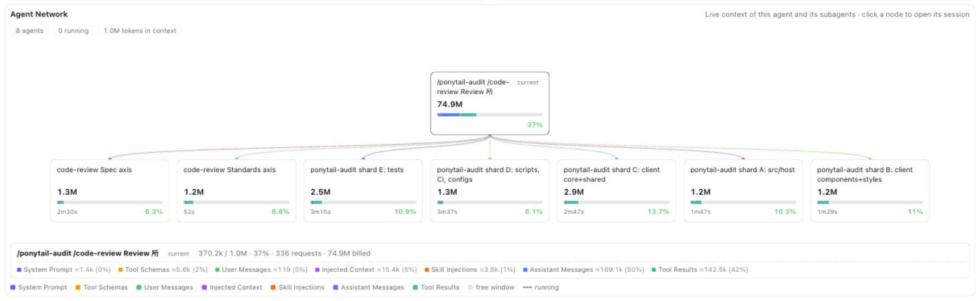Click the shard B usage bar
The height and width of the screenshot is (301, 980).
click(870, 202)
